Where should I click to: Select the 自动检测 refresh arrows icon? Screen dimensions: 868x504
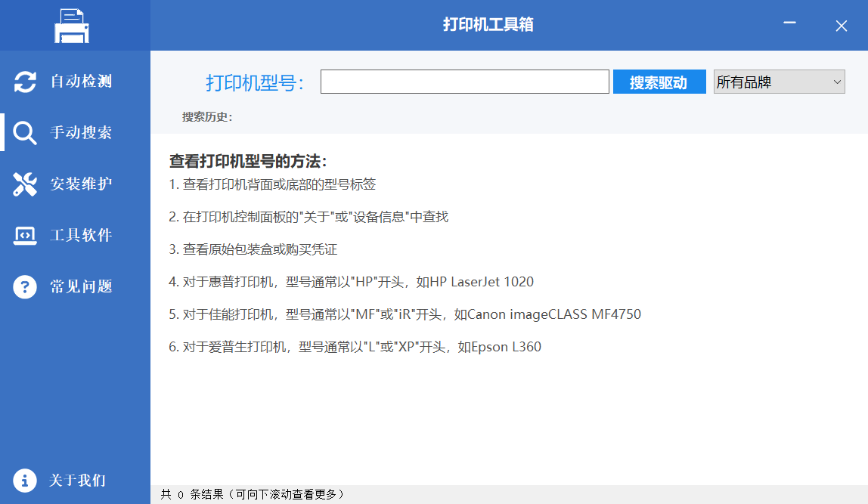pyautogui.click(x=24, y=82)
